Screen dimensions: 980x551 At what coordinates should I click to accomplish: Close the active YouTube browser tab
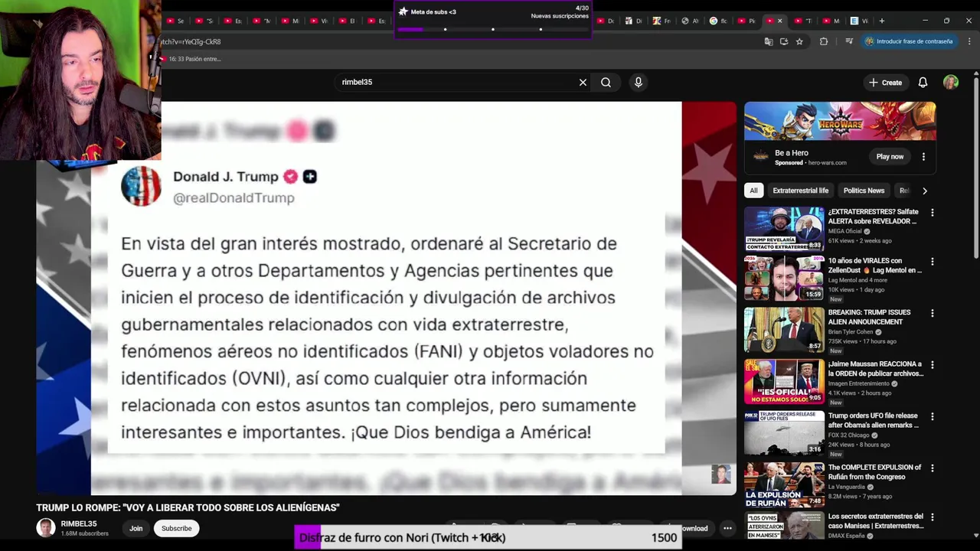pyautogui.click(x=780, y=21)
